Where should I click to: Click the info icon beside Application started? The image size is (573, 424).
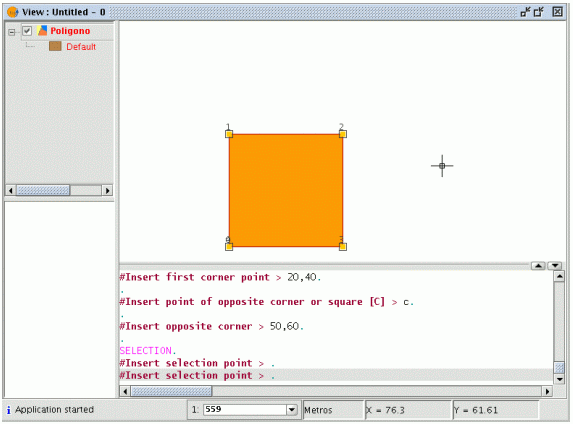[x=8, y=410]
